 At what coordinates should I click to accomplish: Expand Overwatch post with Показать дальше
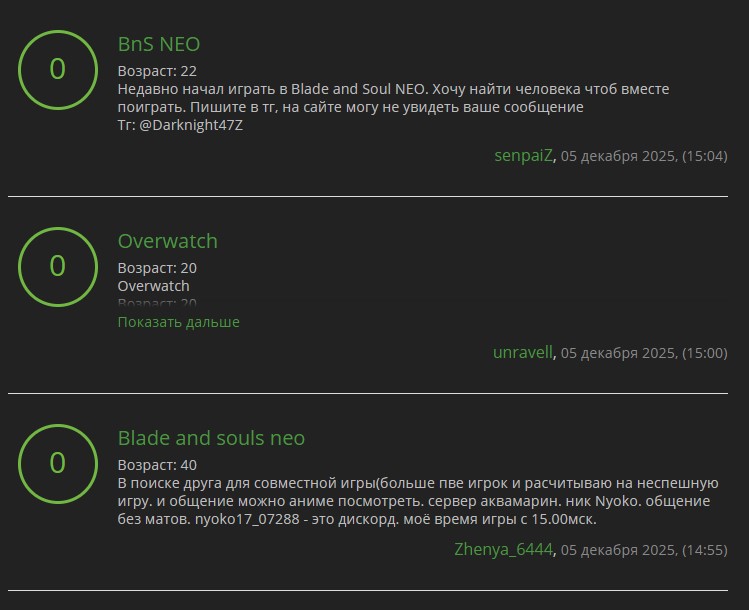(x=178, y=322)
